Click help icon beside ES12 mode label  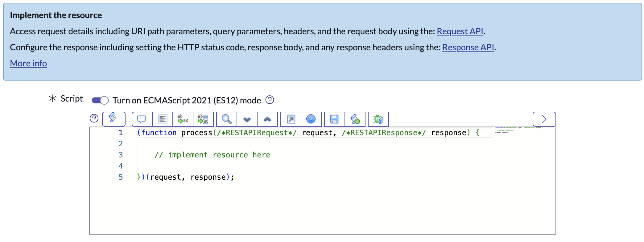270,100
